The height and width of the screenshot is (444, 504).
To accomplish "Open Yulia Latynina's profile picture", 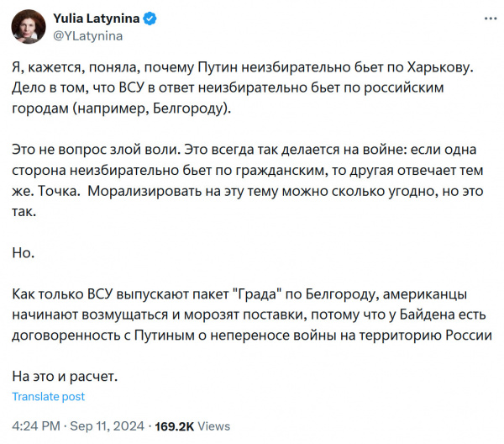I will tap(28, 27).
